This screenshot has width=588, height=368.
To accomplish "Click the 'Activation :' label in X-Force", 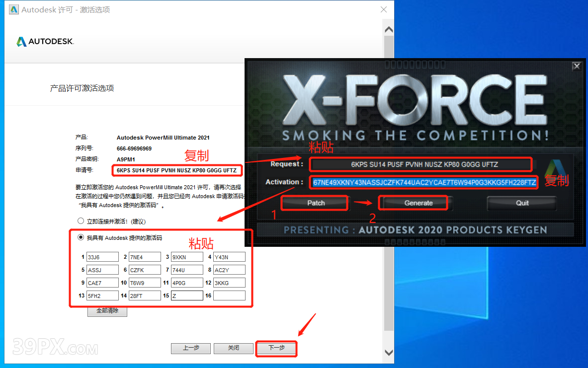I will pos(284,182).
